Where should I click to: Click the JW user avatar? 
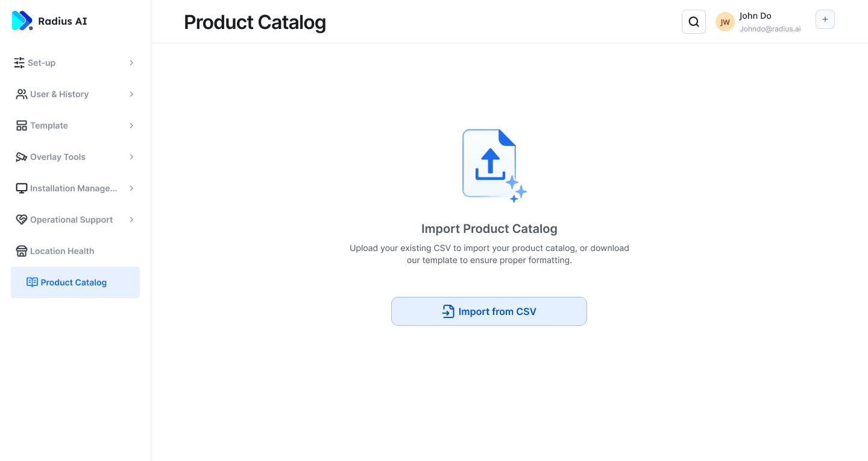point(725,22)
